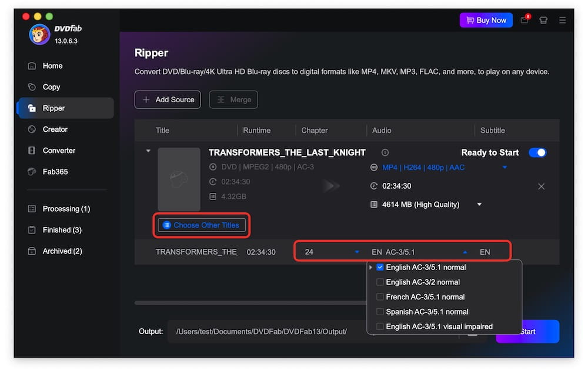Open the hamburger main menu
Viewport: 588px width, 377px height.
(562, 20)
